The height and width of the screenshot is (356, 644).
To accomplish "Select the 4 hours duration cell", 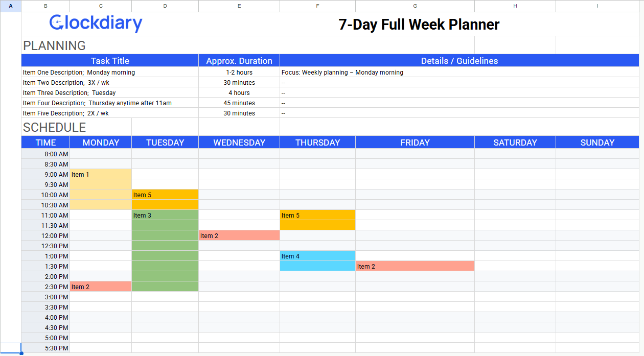I will pos(239,93).
